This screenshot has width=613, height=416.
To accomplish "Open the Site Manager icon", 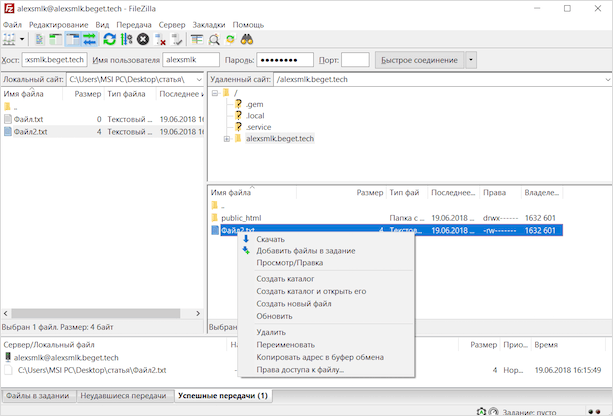I will [9, 40].
